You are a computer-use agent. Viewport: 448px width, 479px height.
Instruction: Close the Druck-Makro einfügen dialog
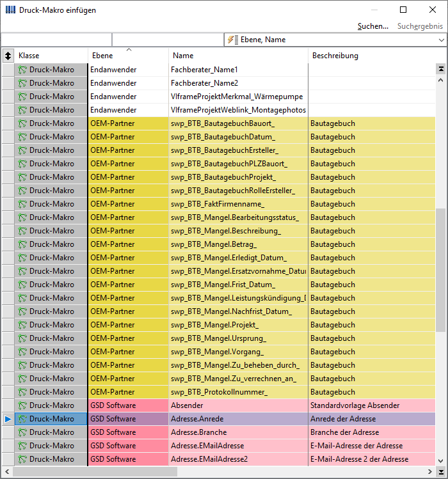pos(433,10)
